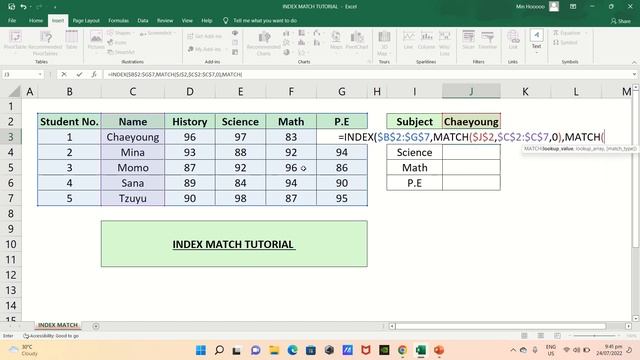Expand the Name Box dropdown

[x=40, y=74]
